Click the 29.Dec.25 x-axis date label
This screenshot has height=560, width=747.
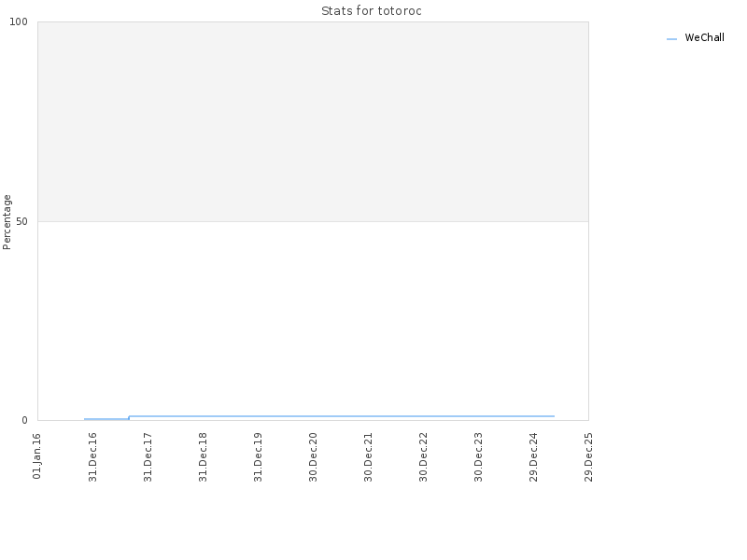(x=589, y=457)
